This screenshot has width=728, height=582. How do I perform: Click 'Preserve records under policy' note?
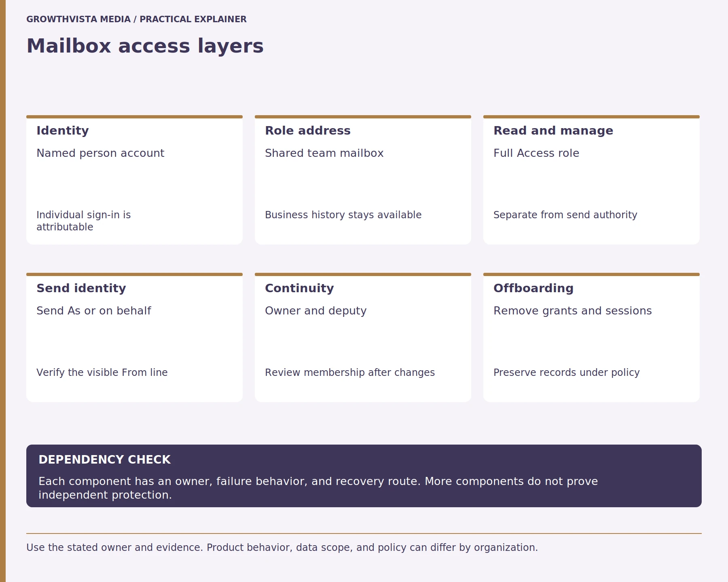pyautogui.click(x=567, y=373)
